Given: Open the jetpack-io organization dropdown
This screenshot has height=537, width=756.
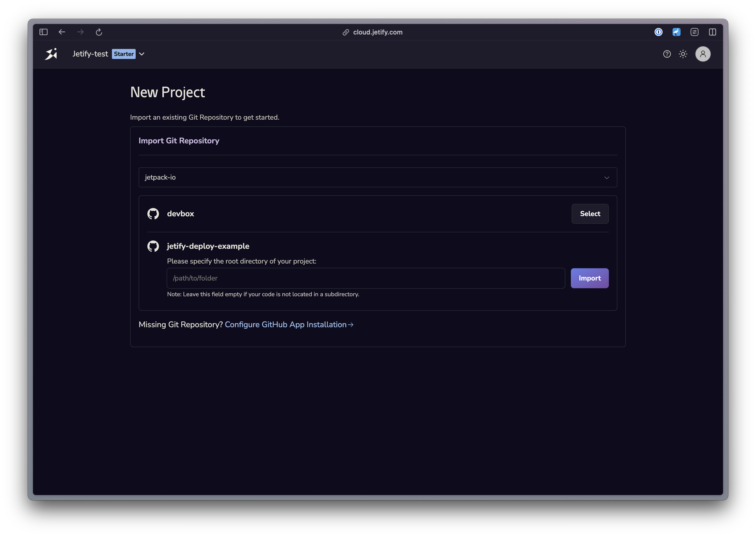Looking at the screenshot, I should 377,177.
